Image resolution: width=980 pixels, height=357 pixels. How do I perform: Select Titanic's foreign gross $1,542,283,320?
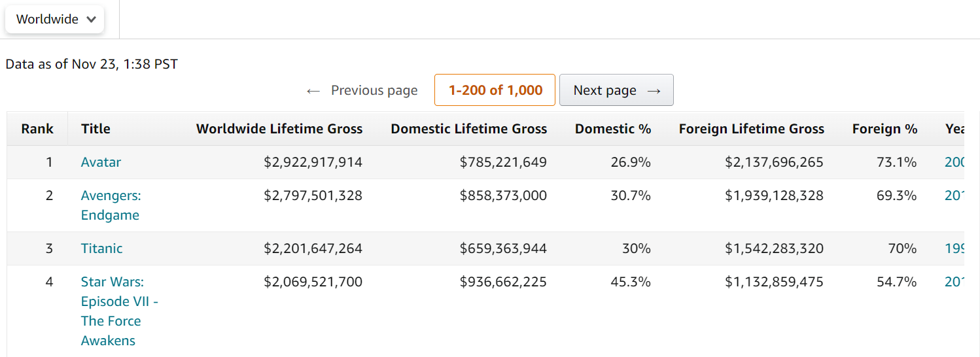(x=775, y=248)
